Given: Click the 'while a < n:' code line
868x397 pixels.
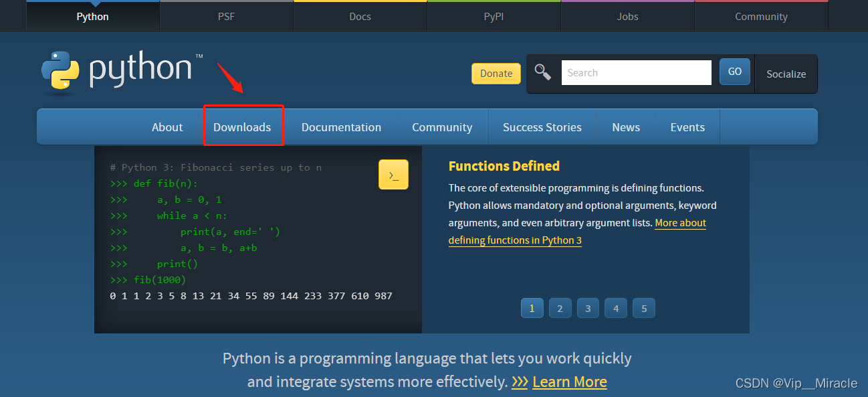Looking at the screenshot, I should tap(169, 216).
